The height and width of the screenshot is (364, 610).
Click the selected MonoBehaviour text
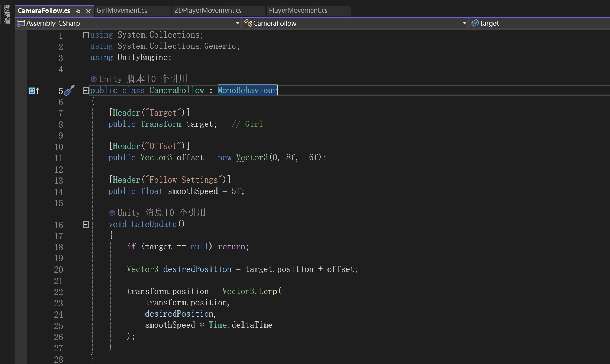(247, 90)
